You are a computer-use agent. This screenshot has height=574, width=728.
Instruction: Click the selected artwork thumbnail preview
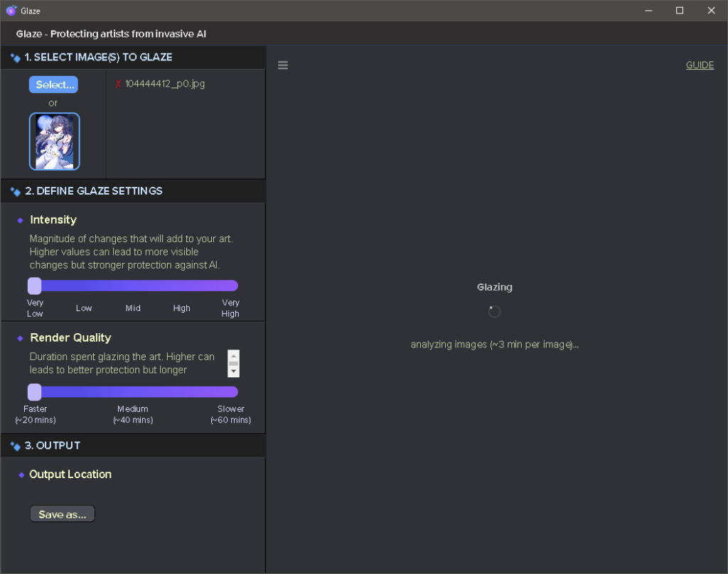point(54,141)
